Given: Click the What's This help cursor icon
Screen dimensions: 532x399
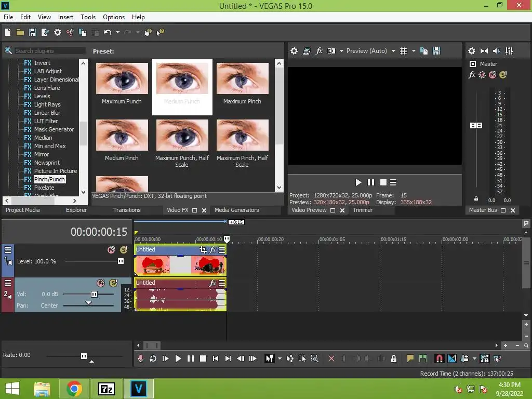Looking at the screenshot, I should point(160,32).
